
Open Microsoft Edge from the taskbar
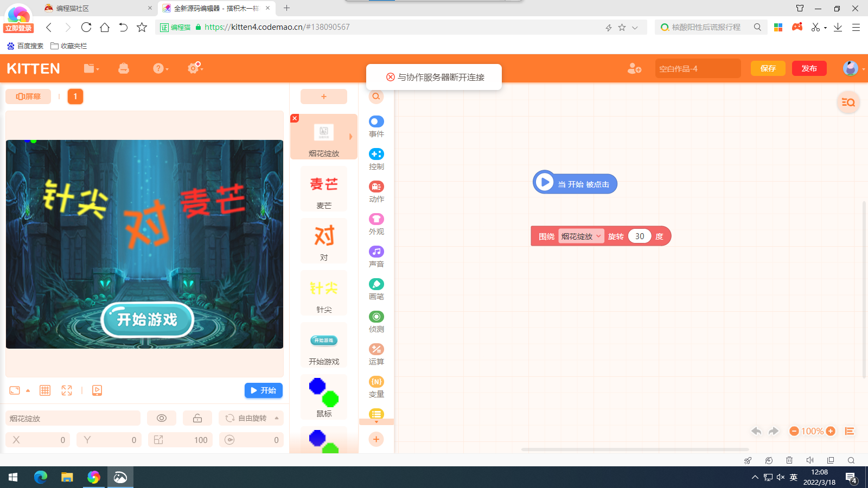[x=41, y=477]
